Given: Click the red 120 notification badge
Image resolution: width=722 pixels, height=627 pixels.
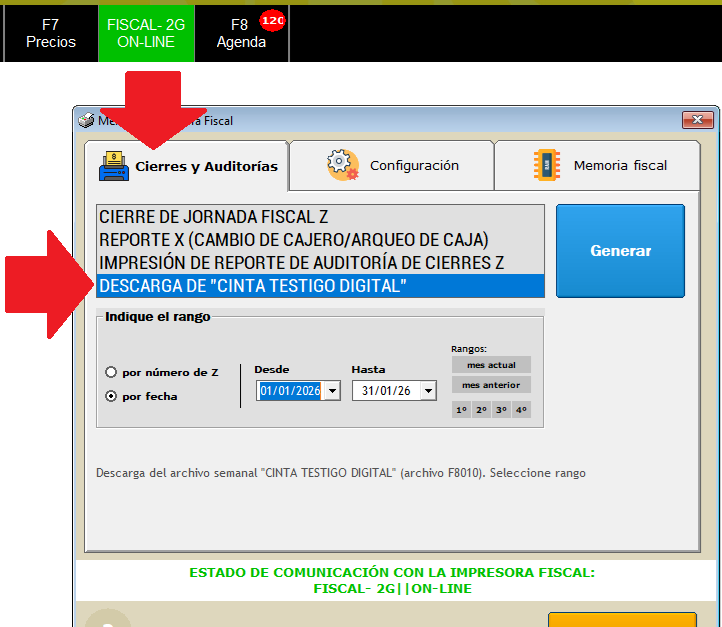Looking at the screenshot, I should [x=273, y=20].
